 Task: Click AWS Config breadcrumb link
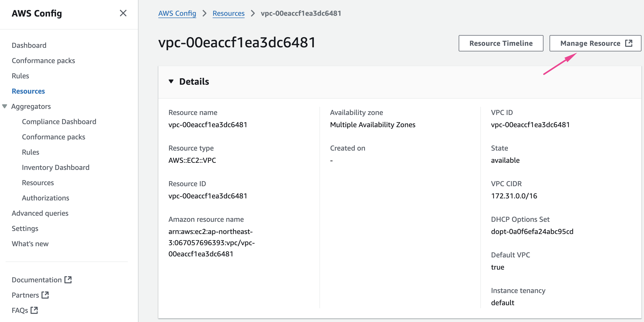coord(177,13)
